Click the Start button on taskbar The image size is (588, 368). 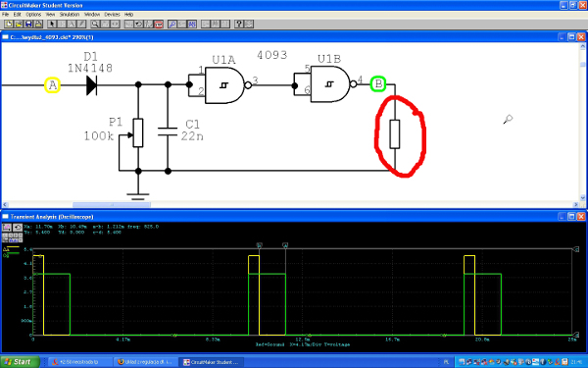(x=20, y=362)
